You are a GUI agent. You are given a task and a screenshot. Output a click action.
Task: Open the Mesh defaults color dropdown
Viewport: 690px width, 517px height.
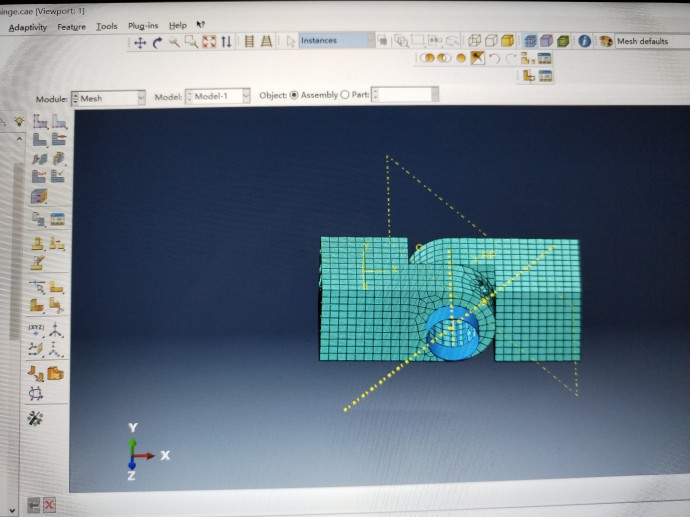(653, 42)
